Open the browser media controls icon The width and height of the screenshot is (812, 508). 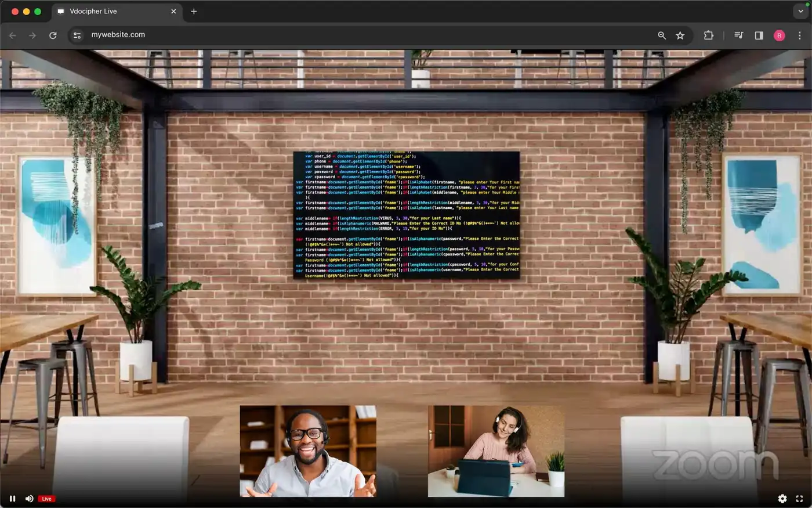coord(738,35)
